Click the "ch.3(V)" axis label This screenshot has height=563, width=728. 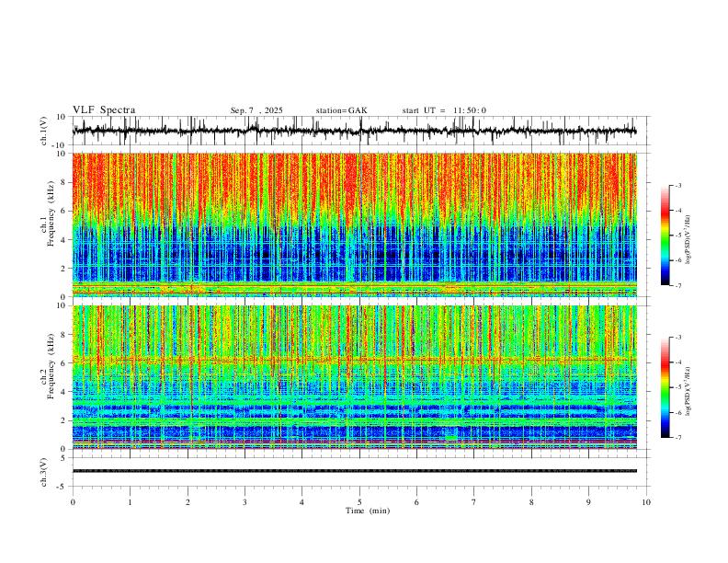pos(44,473)
